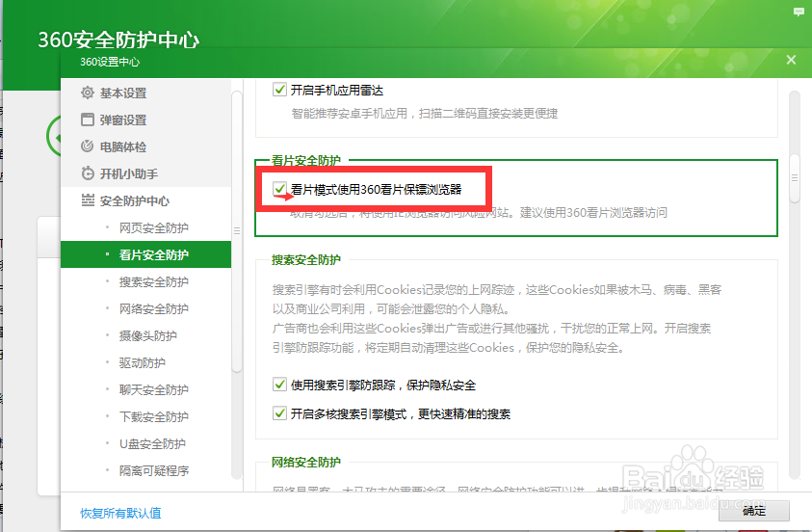Click the 360安全防护中心 background window title
The width and height of the screenshot is (812, 532).
[118, 40]
